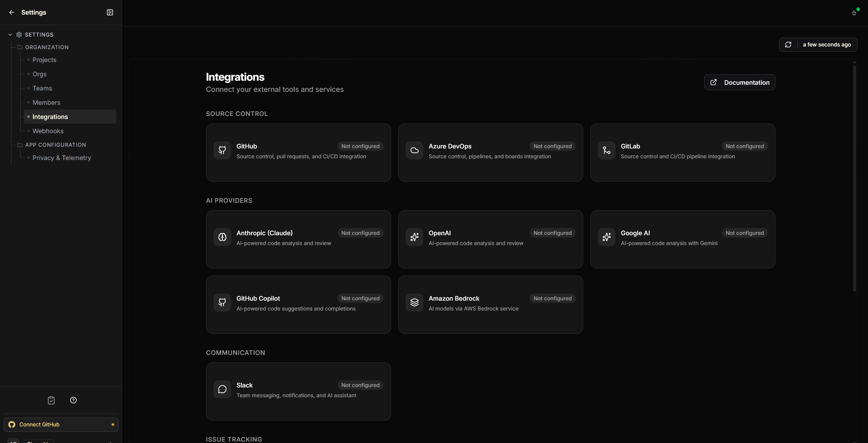Click the 'Settings' sidebar title
The image size is (868, 443).
click(x=34, y=12)
